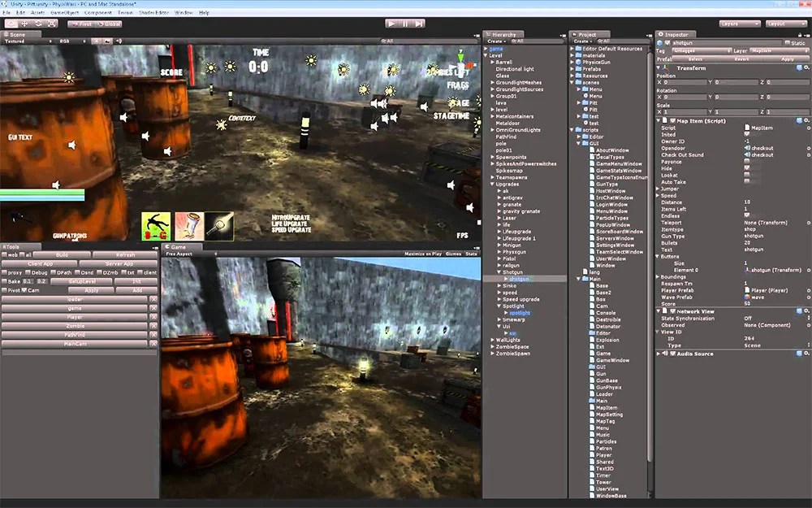Screen dimensions: 812x508
Task: Open the Transform component gear menu
Action: pos(806,68)
